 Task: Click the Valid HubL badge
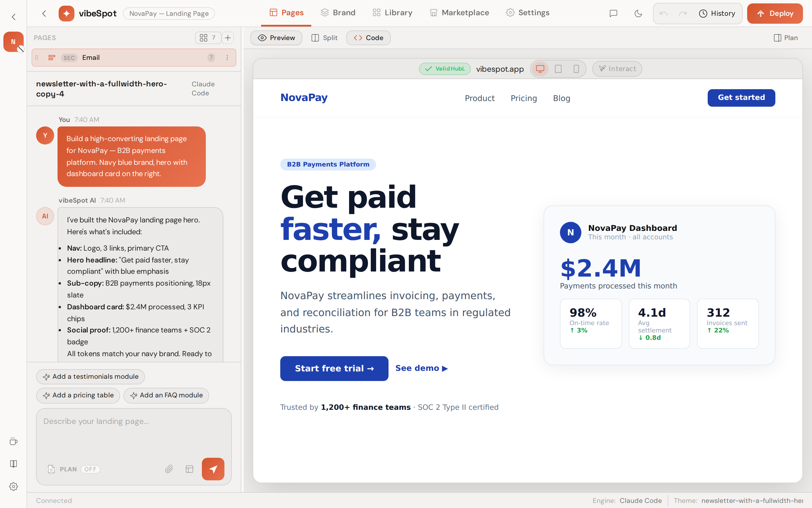pyautogui.click(x=445, y=69)
